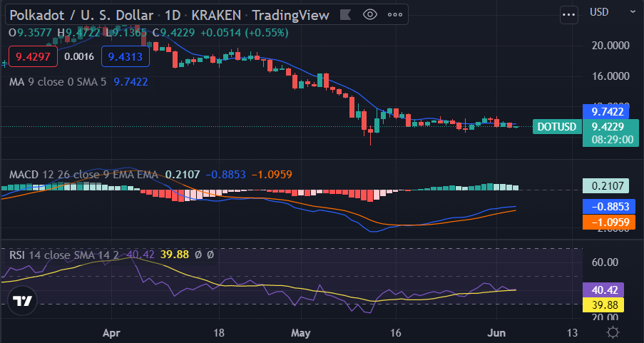Click the 20.0000 price scale label
This screenshot has width=644, height=343.
pos(610,45)
